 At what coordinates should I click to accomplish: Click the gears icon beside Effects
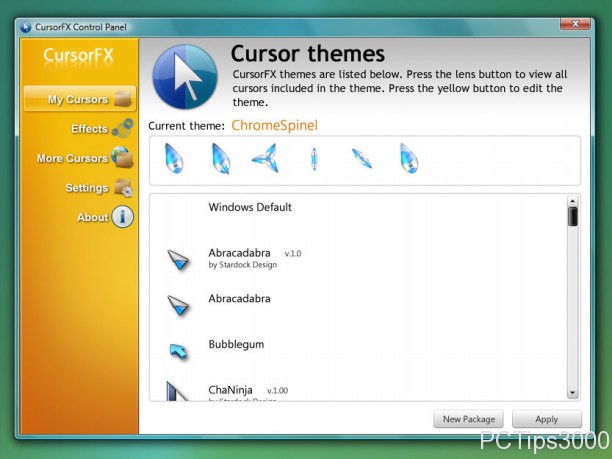tap(123, 128)
